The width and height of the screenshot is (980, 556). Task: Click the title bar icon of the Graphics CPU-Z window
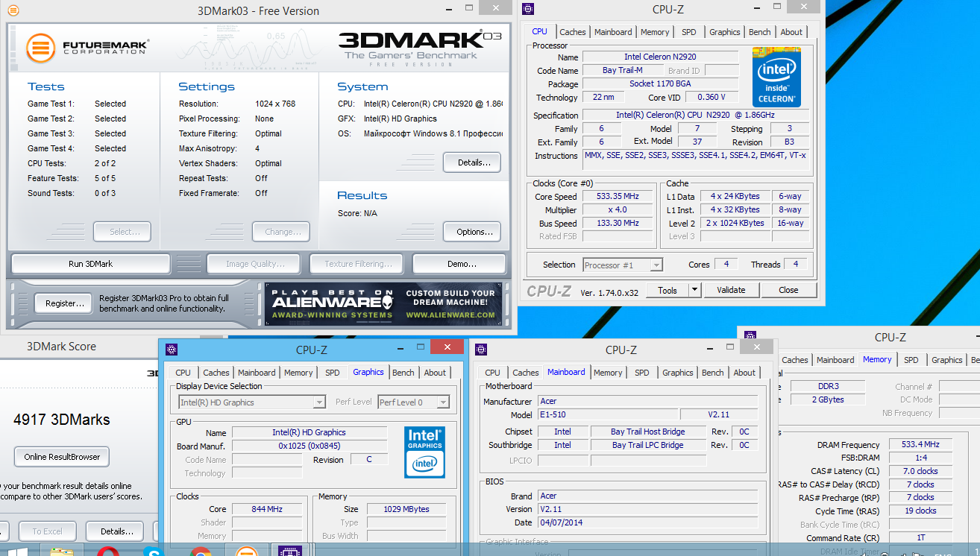[x=172, y=349]
